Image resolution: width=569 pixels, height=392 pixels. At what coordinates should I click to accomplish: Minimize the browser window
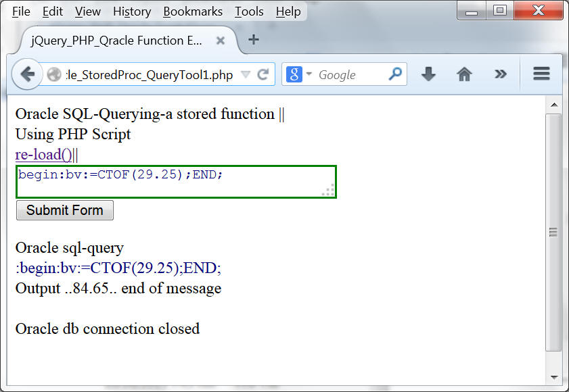tap(472, 11)
